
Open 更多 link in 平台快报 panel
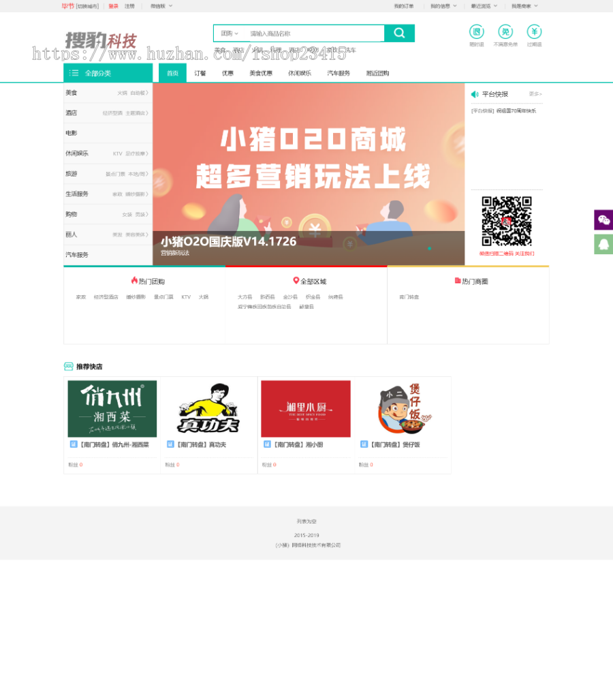[x=534, y=94]
